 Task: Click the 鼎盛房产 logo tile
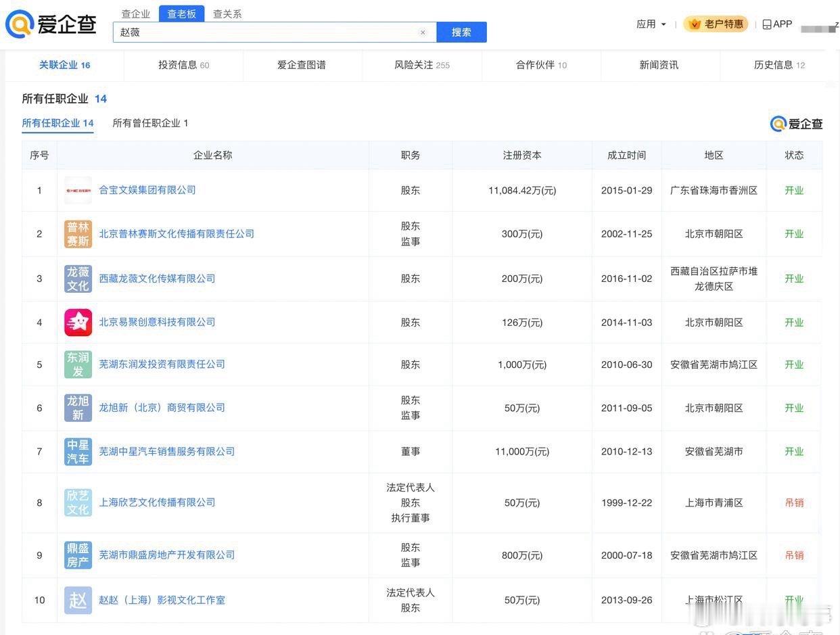pos(78,555)
